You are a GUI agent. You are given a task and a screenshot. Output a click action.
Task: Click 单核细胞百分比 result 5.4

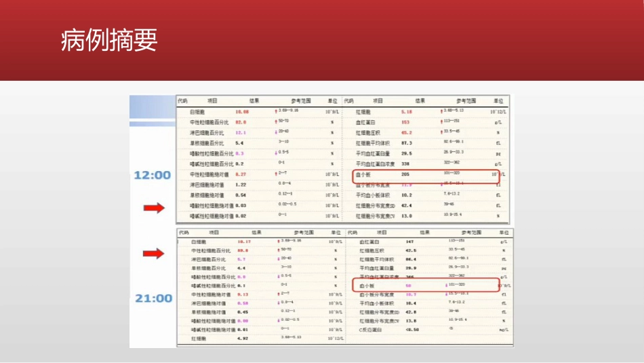[239, 143]
